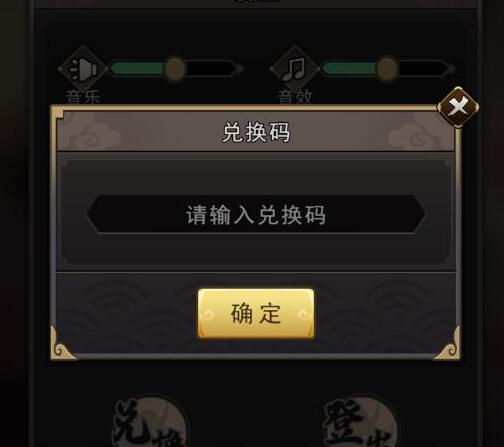Open the round 兑换 ink-brush button

(149, 422)
